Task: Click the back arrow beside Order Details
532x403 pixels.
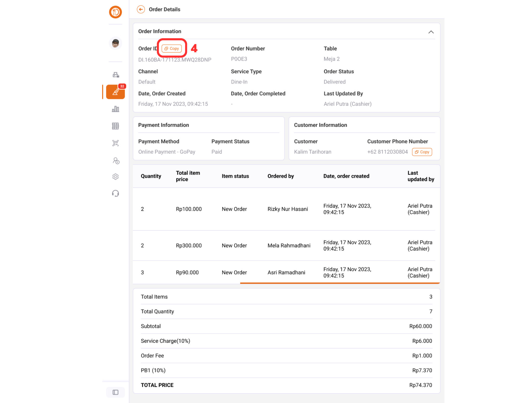Action: tap(141, 10)
